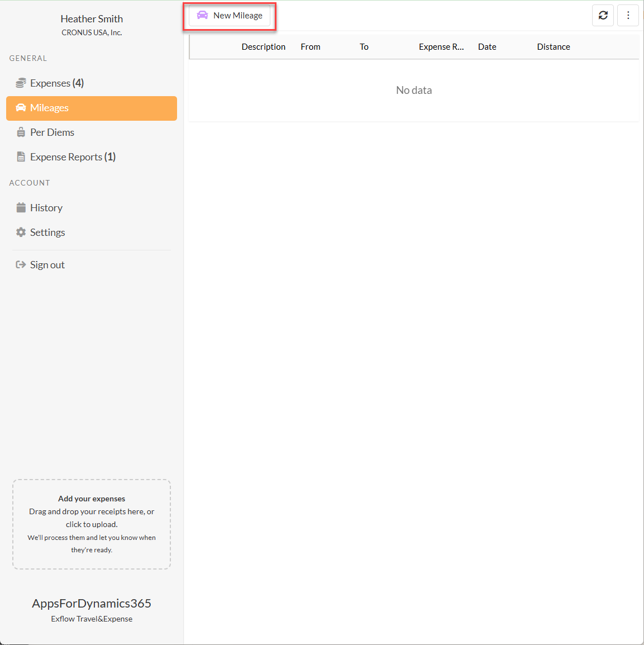The height and width of the screenshot is (645, 644).
Task: Click the Distance column header
Action: pos(553,47)
